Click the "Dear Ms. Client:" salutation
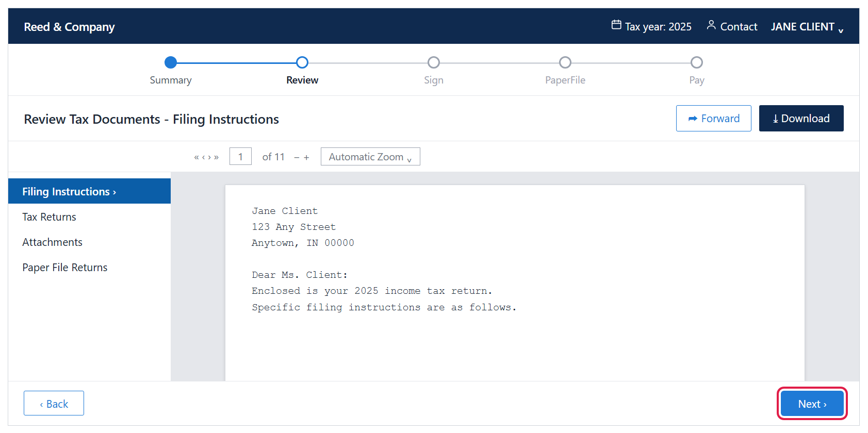This screenshot has height=433, width=868. (x=300, y=275)
